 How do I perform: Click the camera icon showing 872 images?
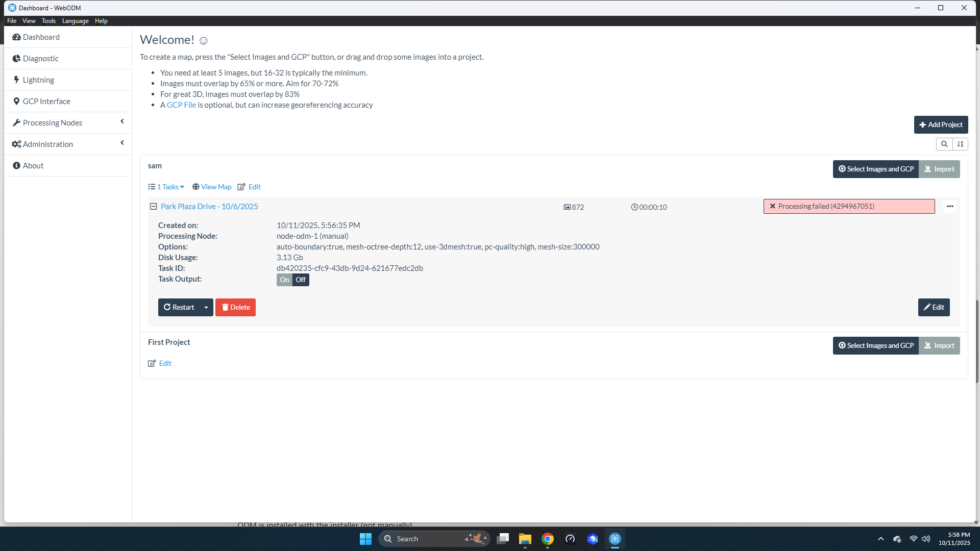point(568,207)
